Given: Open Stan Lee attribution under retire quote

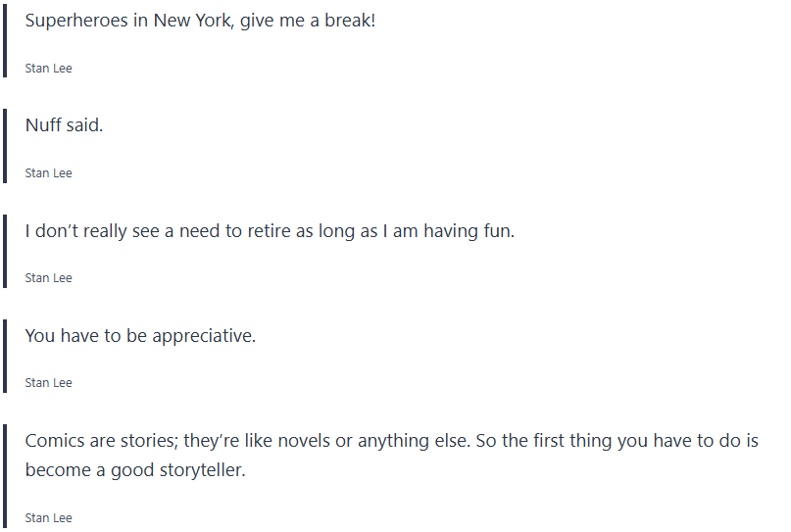Looking at the screenshot, I should [x=49, y=278].
